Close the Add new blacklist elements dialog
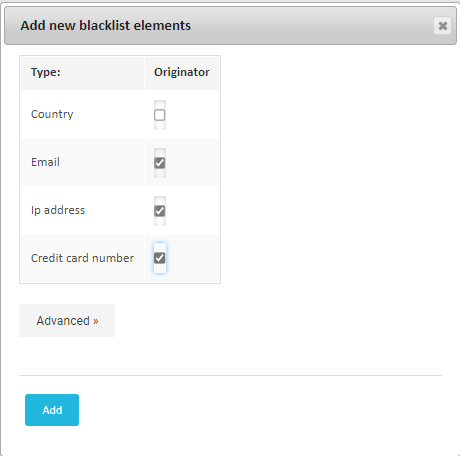Viewport: 460px width, 456px height. (442, 26)
